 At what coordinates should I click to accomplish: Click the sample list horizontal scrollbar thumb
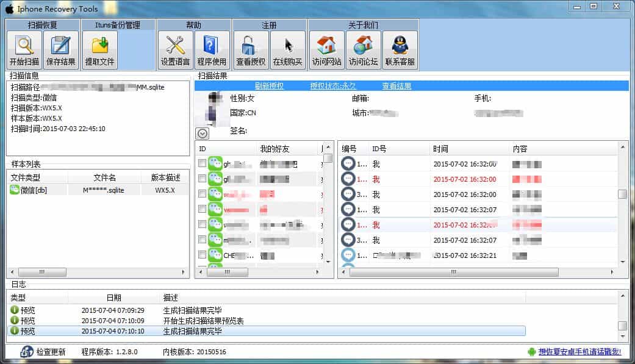click(x=42, y=272)
